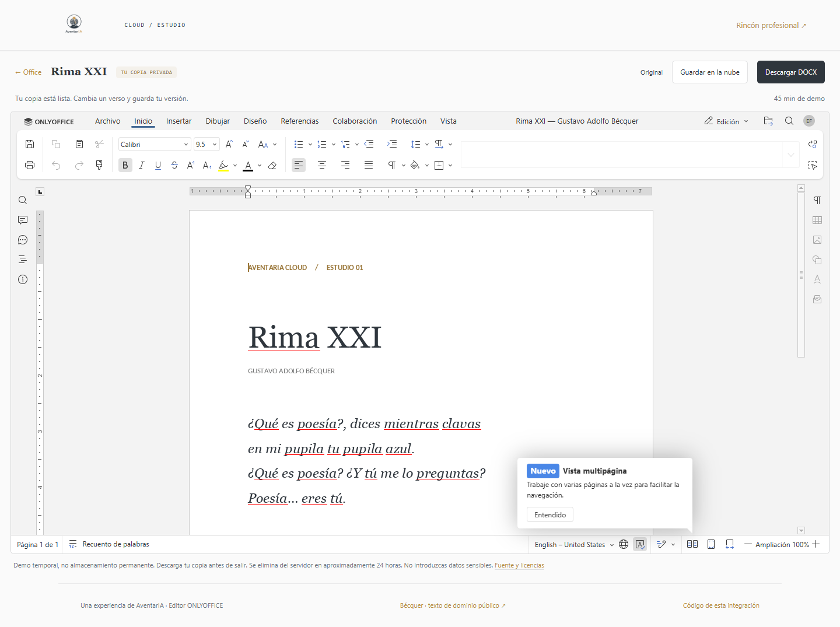Click the Copy icon in the toolbar
The width and height of the screenshot is (840, 627).
[x=56, y=144]
